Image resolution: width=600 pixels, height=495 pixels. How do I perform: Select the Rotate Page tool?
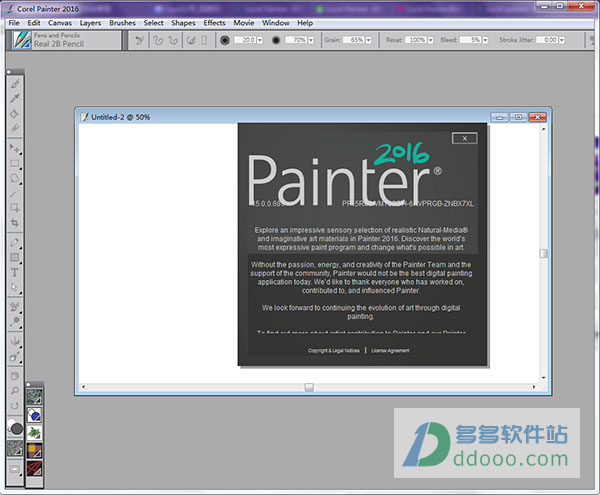15,405
